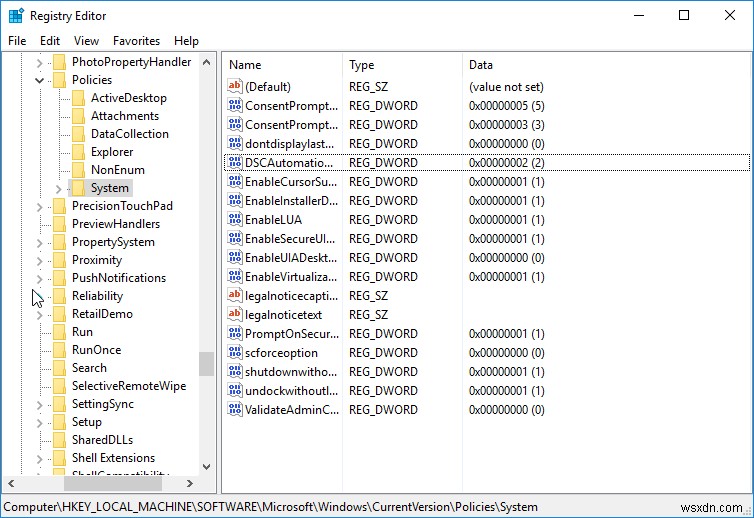Click the folder icon of NonEnum key

[78, 170]
